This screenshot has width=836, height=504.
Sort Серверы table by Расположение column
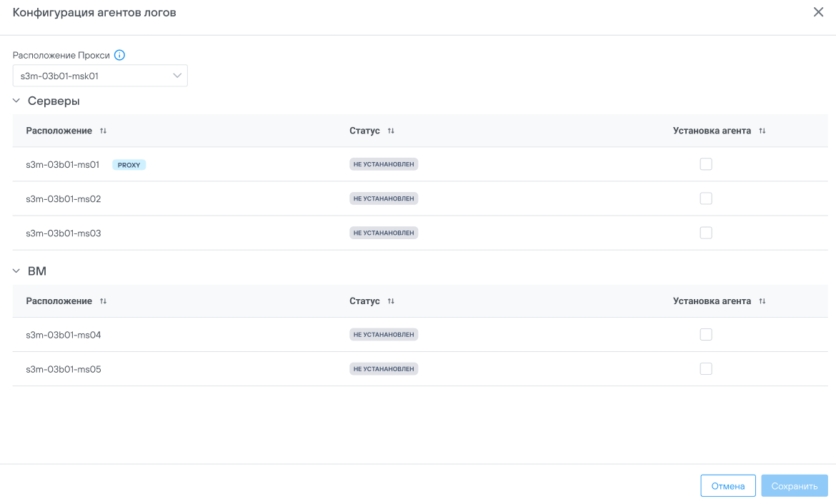tap(103, 131)
